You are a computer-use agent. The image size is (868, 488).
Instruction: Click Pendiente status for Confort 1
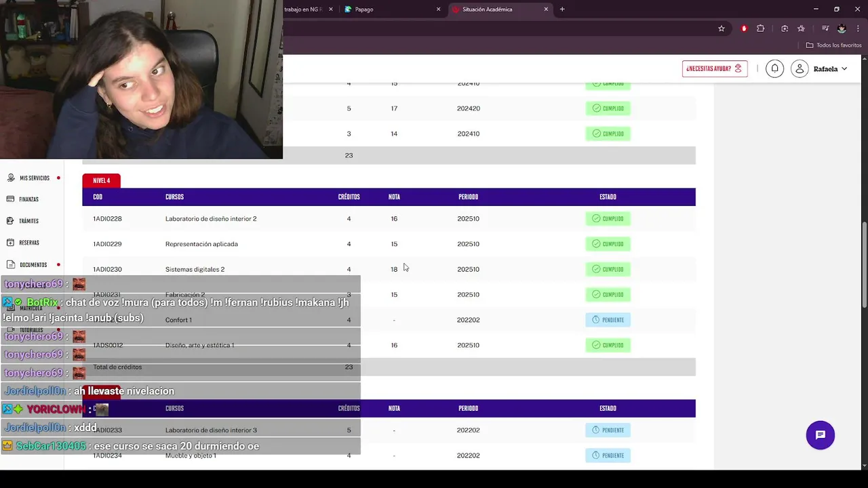(608, 320)
